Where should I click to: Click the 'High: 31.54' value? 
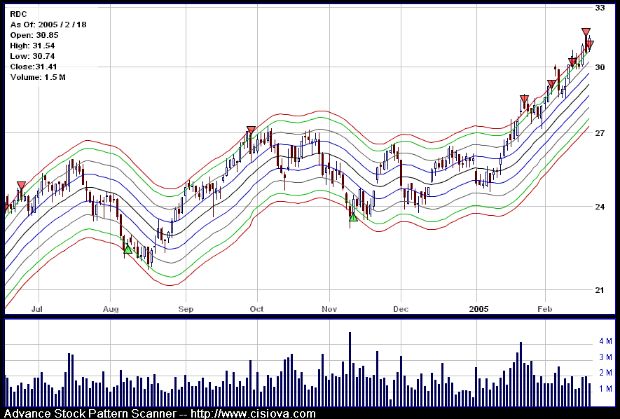[32, 46]
